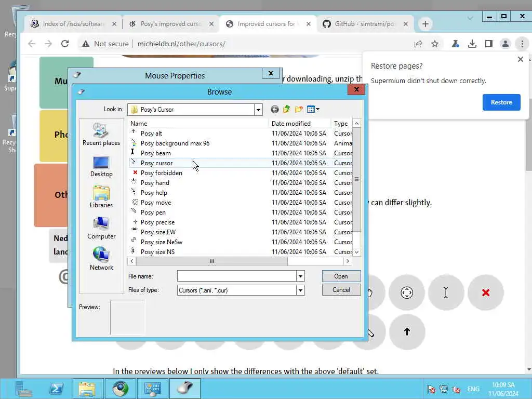Image resolution: width=532 pixels, height=399 pixels.
Task: Click Cancel in the Browse dialog
Action: (341, 290)
